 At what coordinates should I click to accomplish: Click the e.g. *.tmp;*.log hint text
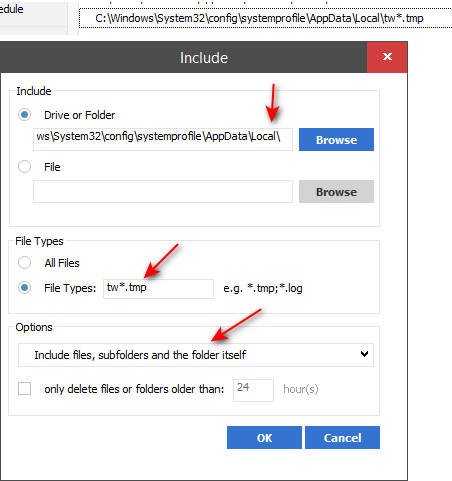263,288
